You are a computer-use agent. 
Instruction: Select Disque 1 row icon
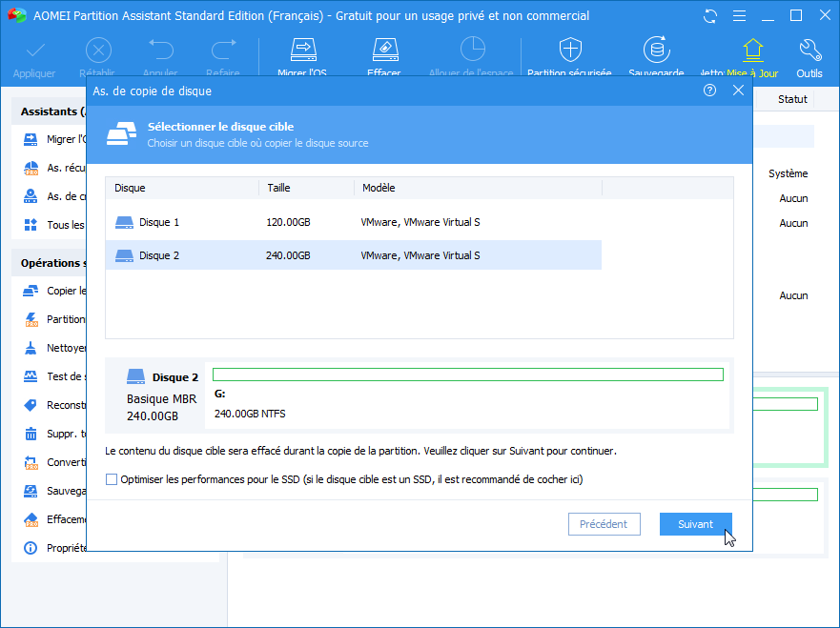pyautogui.click(x=124, y=222)
